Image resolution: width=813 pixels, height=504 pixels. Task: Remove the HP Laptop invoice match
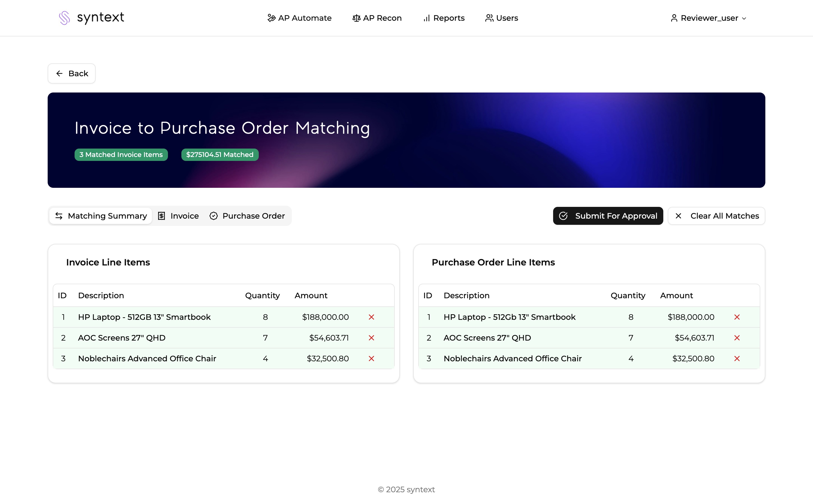tap(371, 317)
